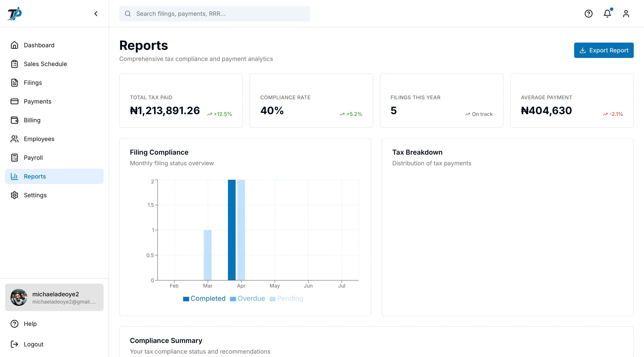Open the user profile icon in header
The height and width of the screenshot is (357, 644).
626,13
